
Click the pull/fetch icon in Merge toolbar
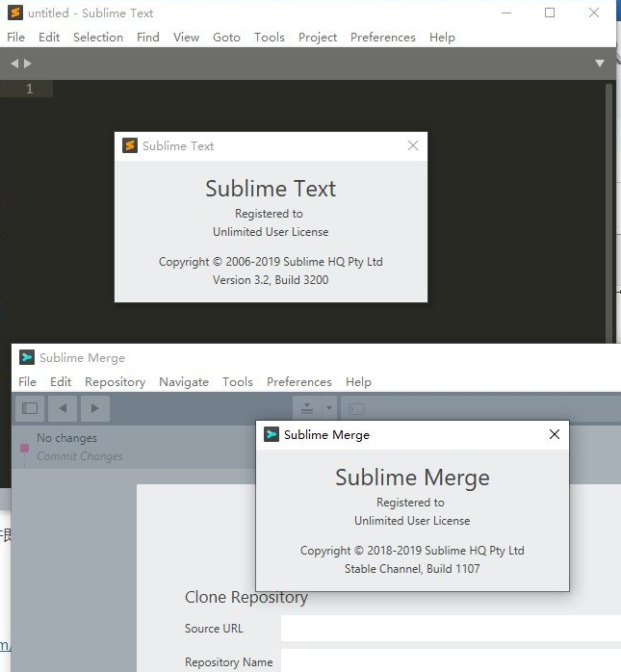pos(306,408)
